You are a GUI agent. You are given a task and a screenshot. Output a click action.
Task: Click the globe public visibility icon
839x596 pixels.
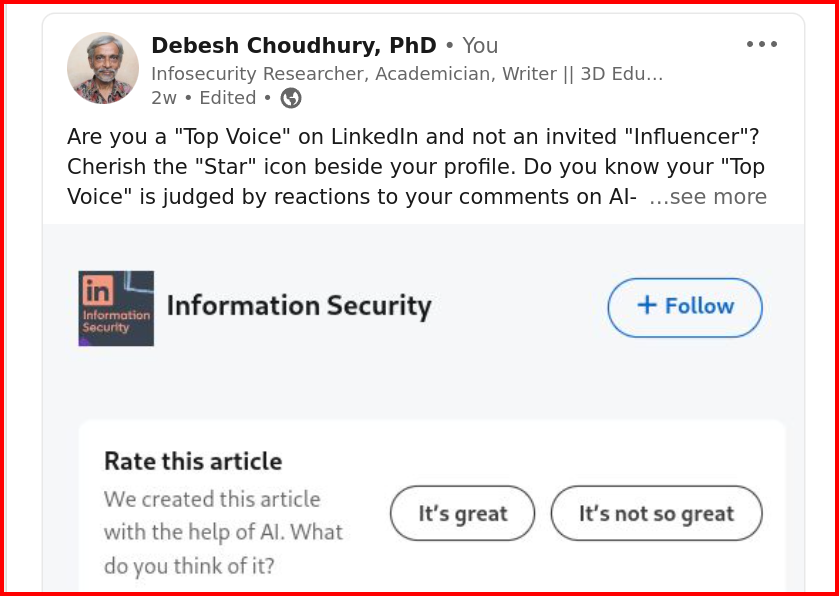click(x=291, y=98)
